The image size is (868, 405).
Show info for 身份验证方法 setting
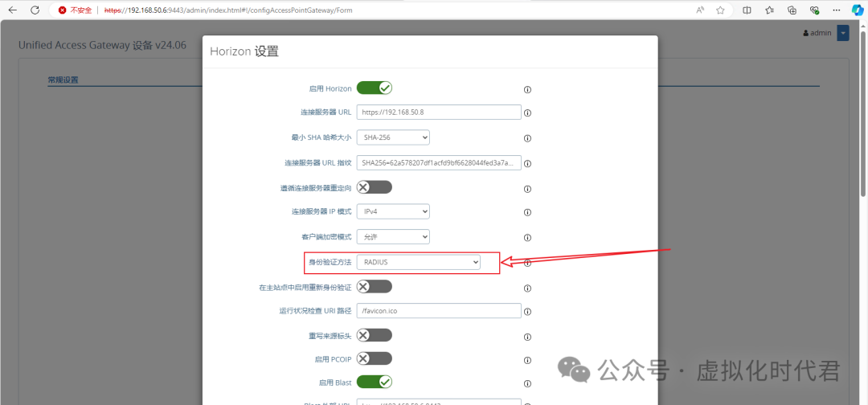pyautogui.click(x=527, y=264)
